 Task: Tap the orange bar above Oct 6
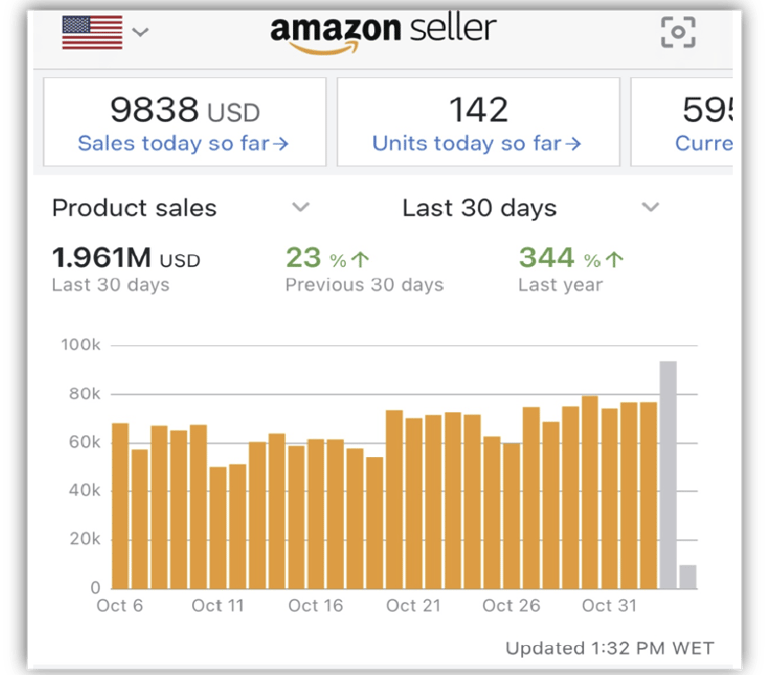point(120,506)
